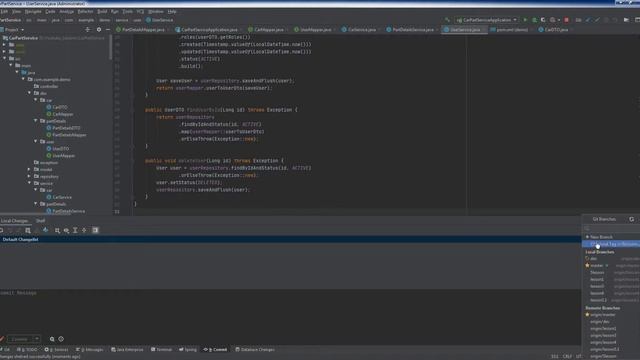Collapse the partDetails folder under dto
Viewport: 640px width, 360px height.
pos(36,121)
